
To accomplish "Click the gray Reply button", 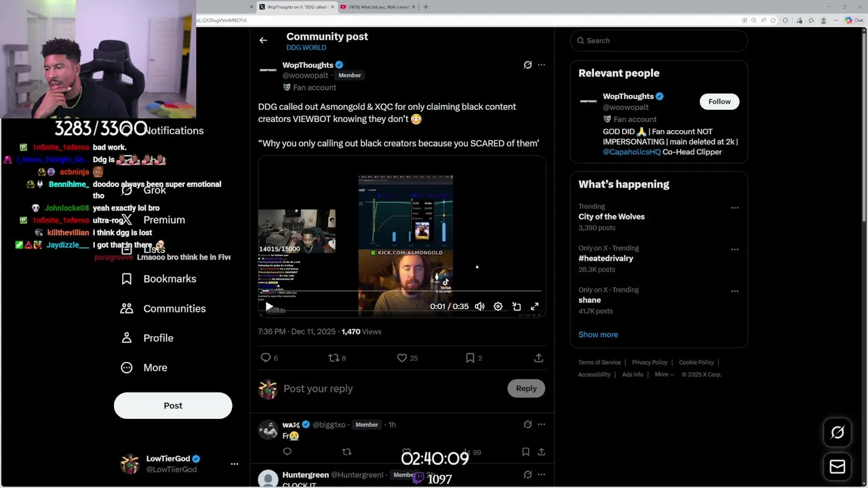I will pyautogui.click(x=526, y=388).
